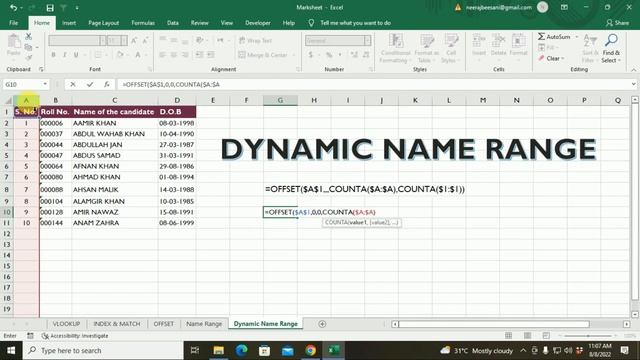Viewport: 640px width, 360px height.
Task: Open the Clipboard dialog launcher
Action: point(41,69)
